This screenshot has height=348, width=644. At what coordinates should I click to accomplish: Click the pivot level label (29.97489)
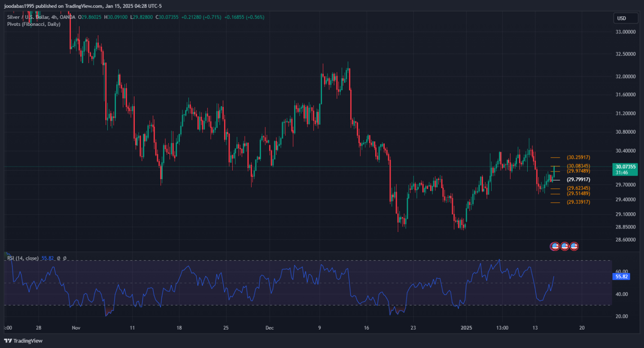pyautogui.click(x=578, y=171)
